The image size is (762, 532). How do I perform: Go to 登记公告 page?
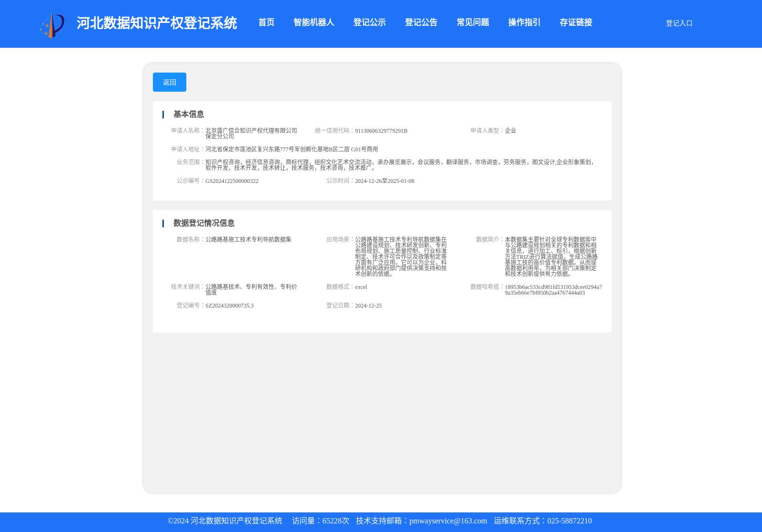[421, 22]
